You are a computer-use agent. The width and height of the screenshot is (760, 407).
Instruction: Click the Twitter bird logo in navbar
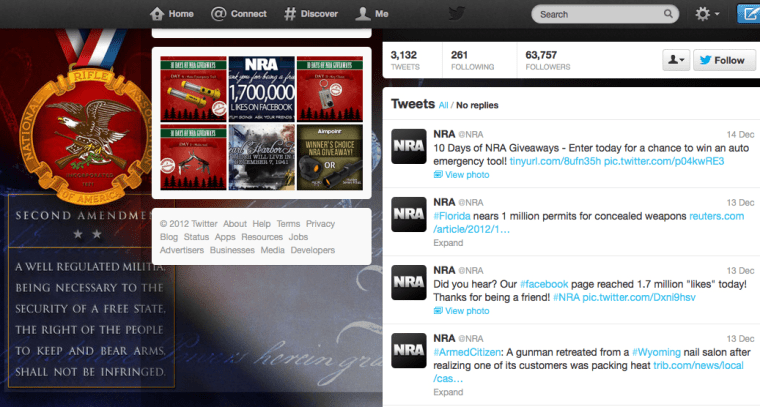pos(457,13)
